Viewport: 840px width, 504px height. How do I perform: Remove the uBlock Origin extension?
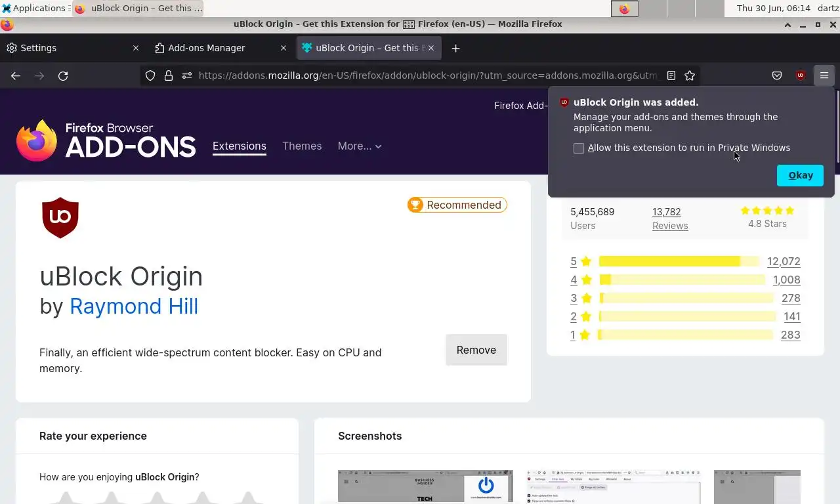point(476,350)
